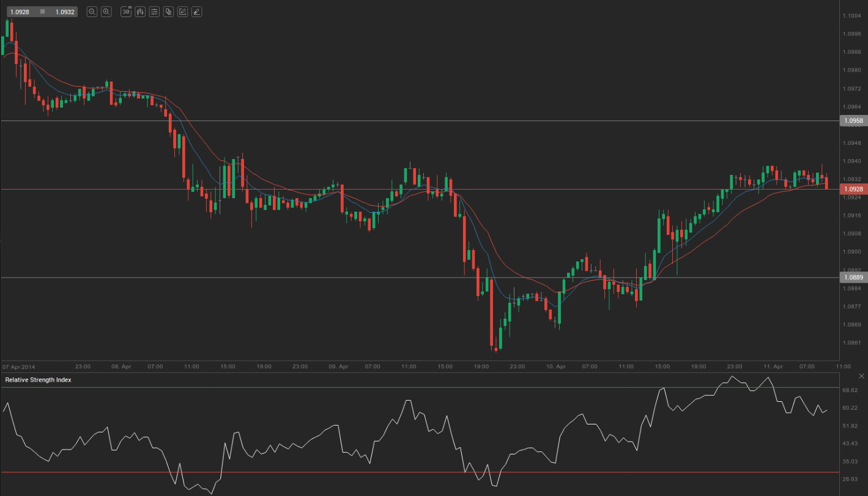Click the 1.0928 sell price button

[x=19, y=12]
